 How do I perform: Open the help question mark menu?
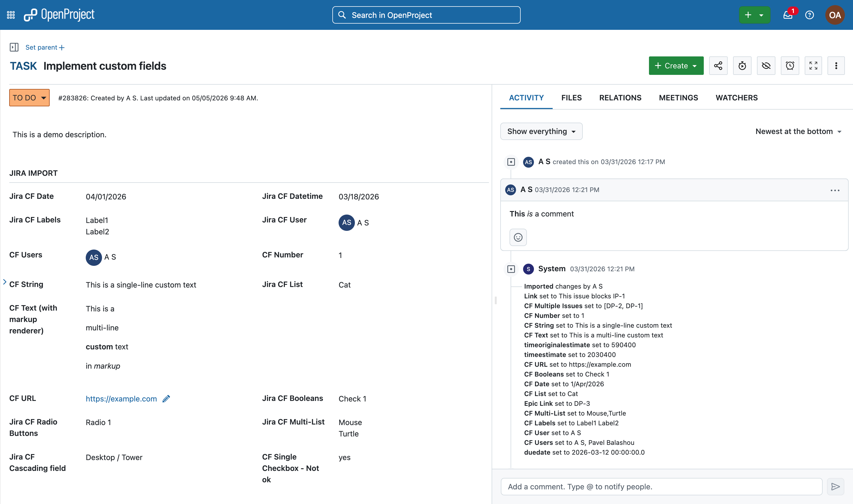[810, 15]
